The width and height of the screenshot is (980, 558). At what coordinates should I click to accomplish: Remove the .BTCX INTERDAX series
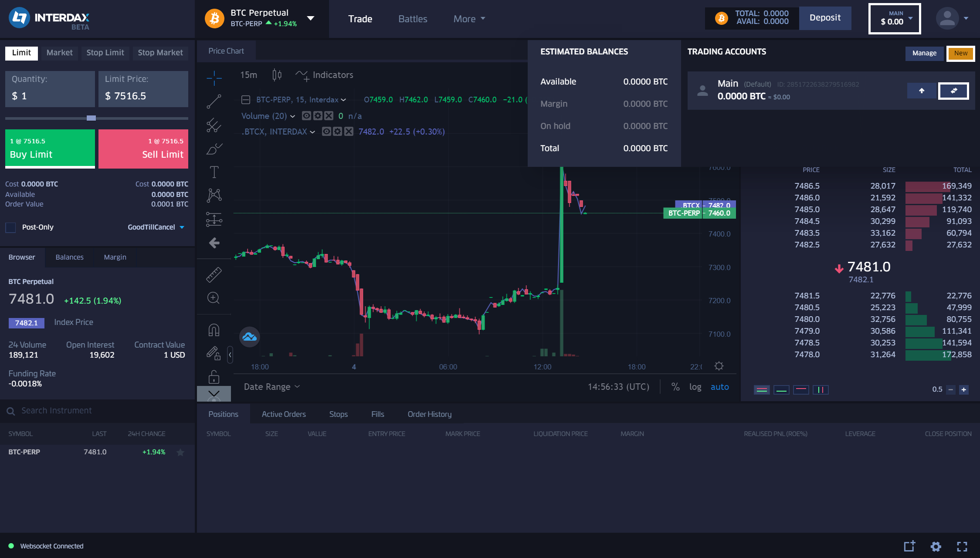point(349,132)
